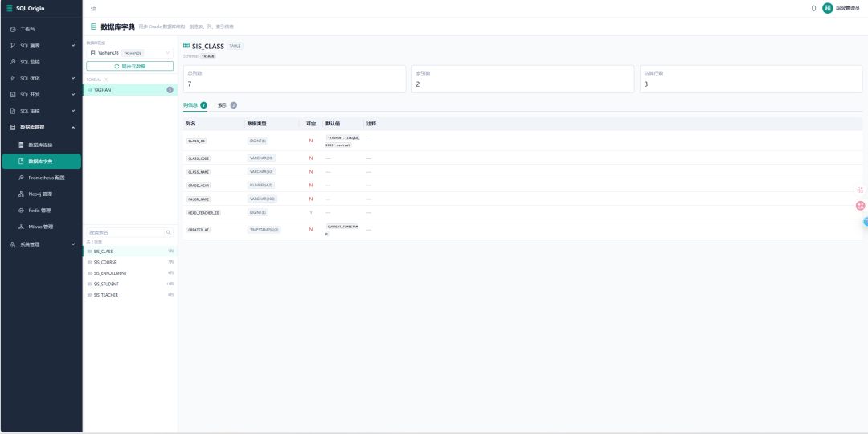Click the SQL Origin logo icon
This screenshot has width=868, height=434.
click(9, 8)
